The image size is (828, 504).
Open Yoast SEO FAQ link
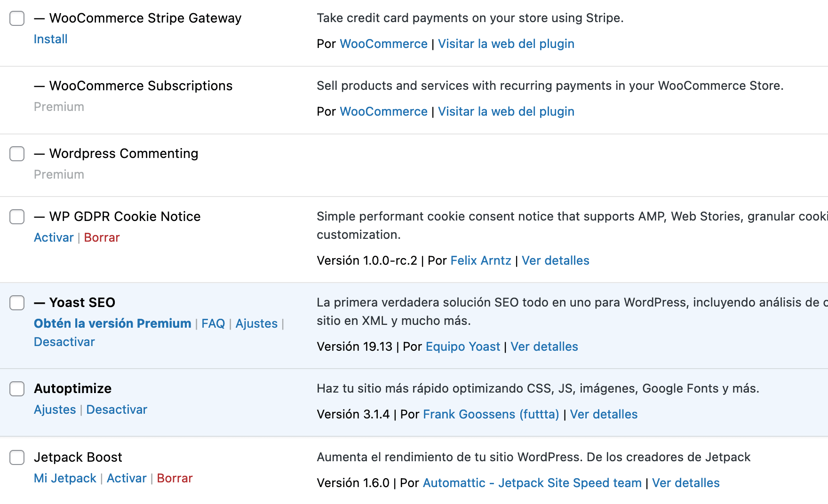click(x=213, y=323)
